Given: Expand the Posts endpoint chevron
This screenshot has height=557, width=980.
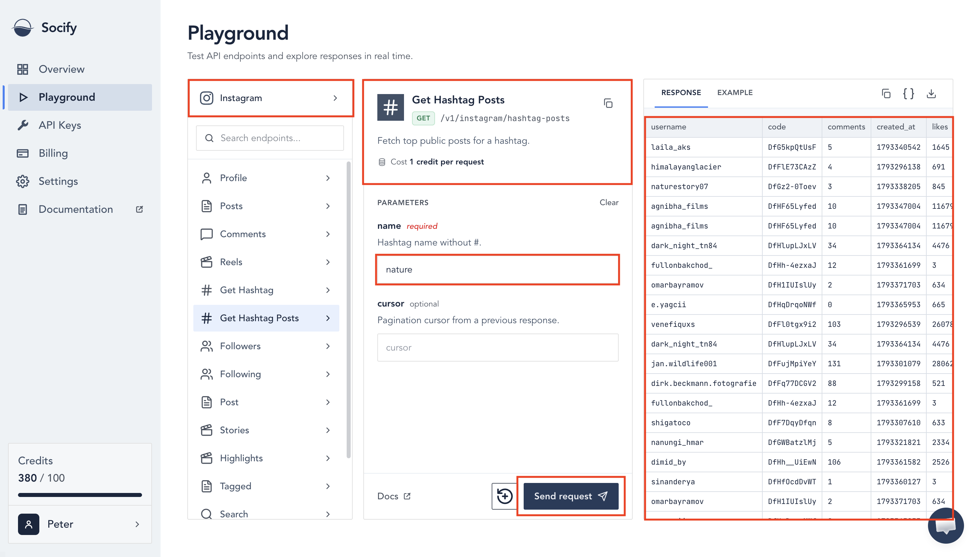Looking at the screenshot, I should click(328, 206).
